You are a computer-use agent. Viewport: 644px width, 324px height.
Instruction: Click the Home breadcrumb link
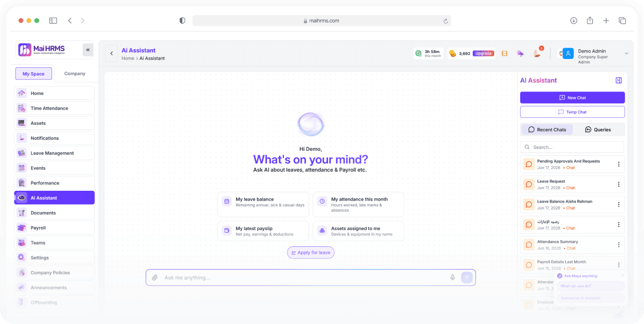[x=128, y=58]
